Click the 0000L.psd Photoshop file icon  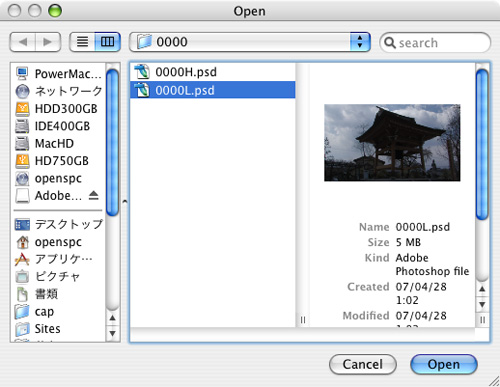[142, 90]
